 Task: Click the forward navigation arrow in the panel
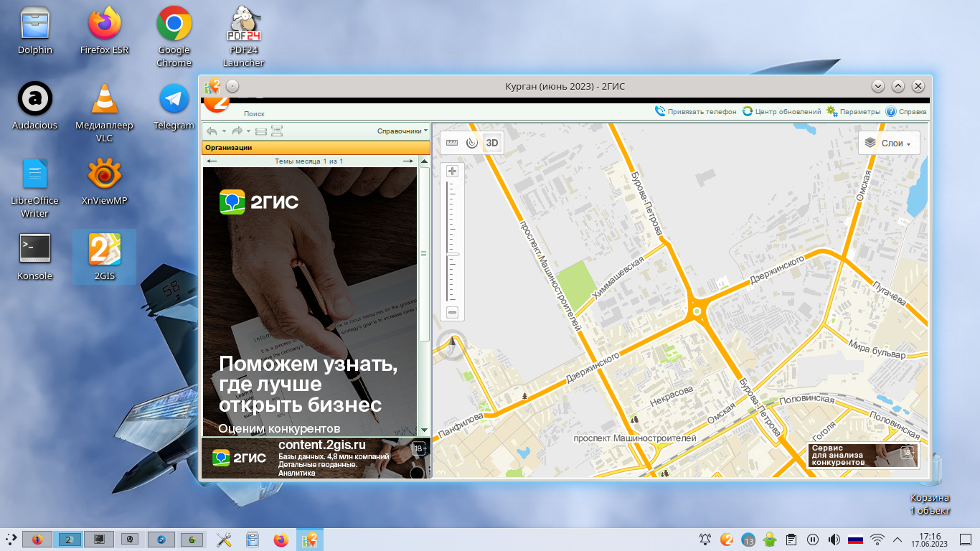[237, 131]
